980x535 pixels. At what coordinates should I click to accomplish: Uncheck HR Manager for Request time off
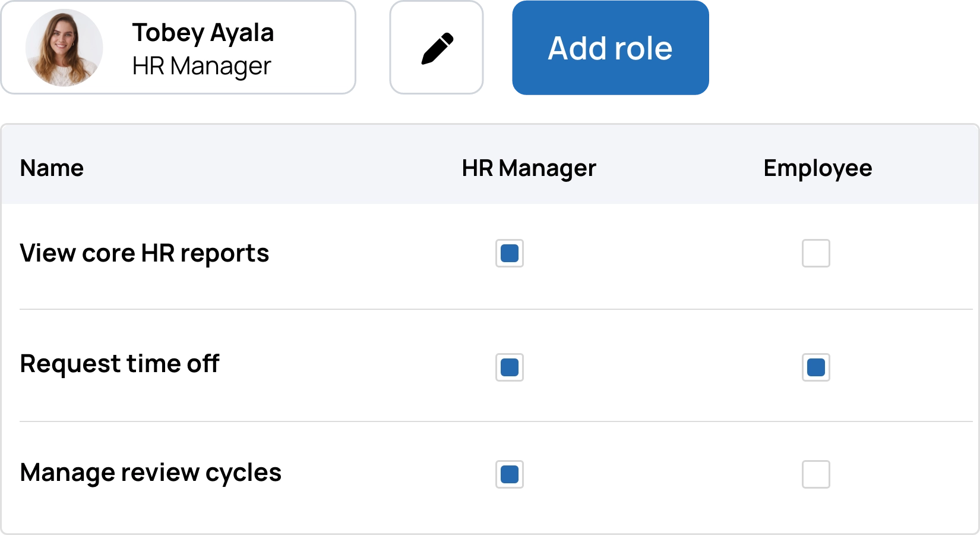(x=510, y=367)
